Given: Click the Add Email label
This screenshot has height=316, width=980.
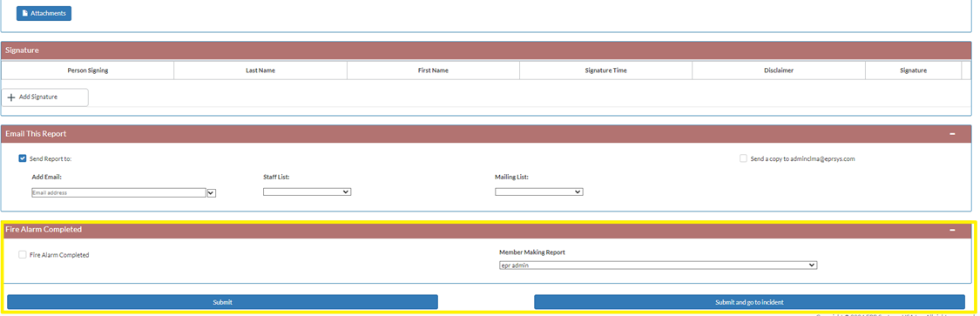Looking at the screenshot, I should point(47,178).
